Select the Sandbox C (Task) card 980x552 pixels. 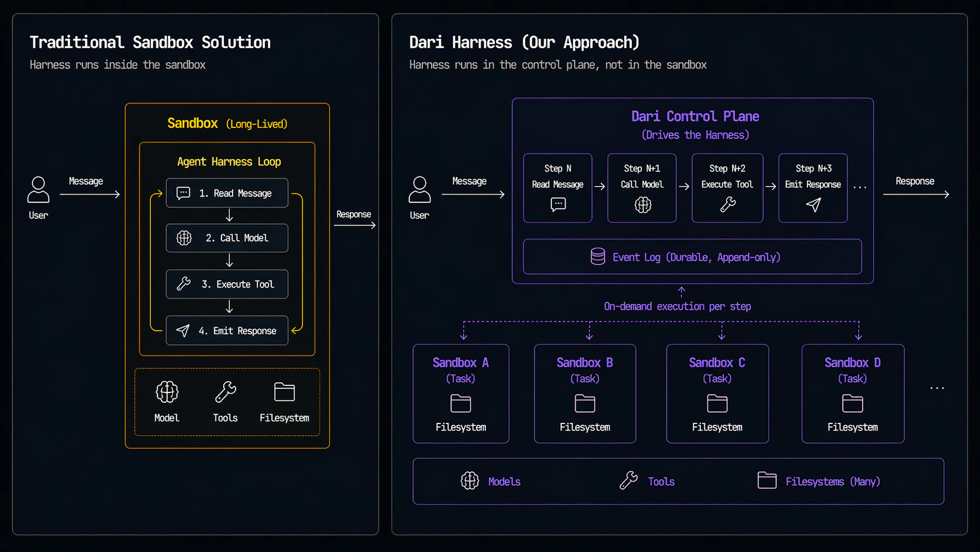pyautogui.click(x=717, y=394)
